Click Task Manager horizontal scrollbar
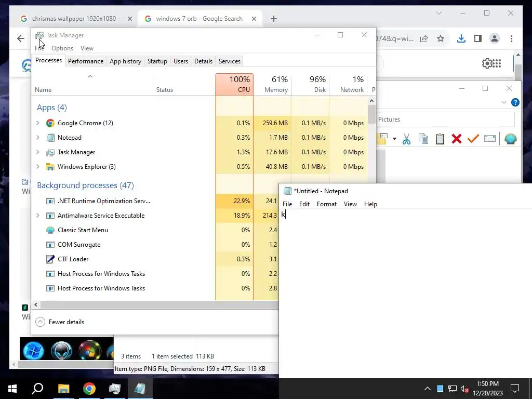 (159, 304)
